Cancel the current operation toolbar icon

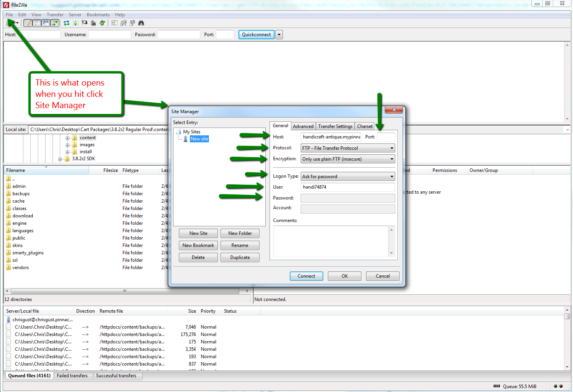coord(84,23)
